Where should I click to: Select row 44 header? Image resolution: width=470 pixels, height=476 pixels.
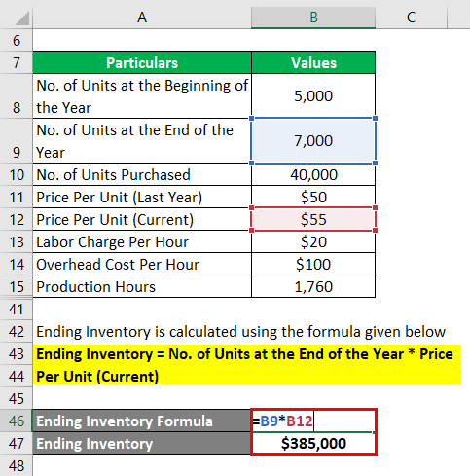coord(17,377)
